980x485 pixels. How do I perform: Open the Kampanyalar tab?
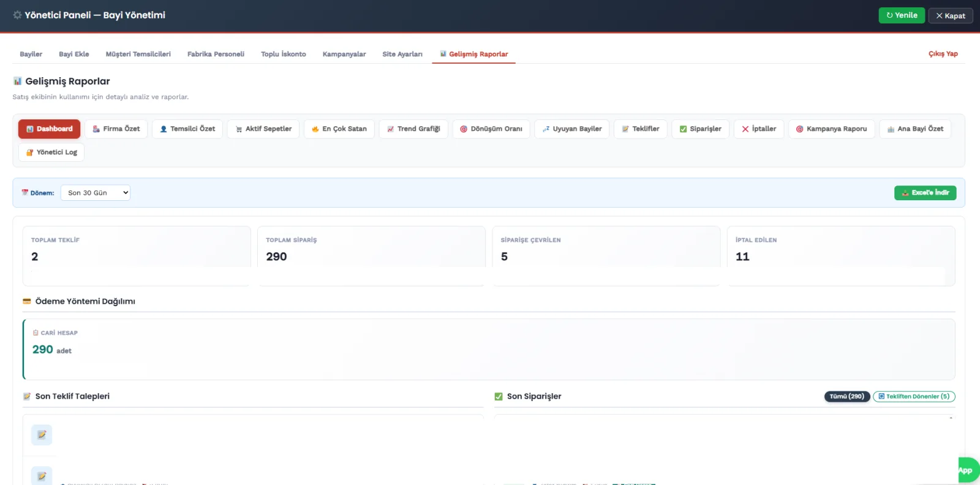(x=344, y=54)
